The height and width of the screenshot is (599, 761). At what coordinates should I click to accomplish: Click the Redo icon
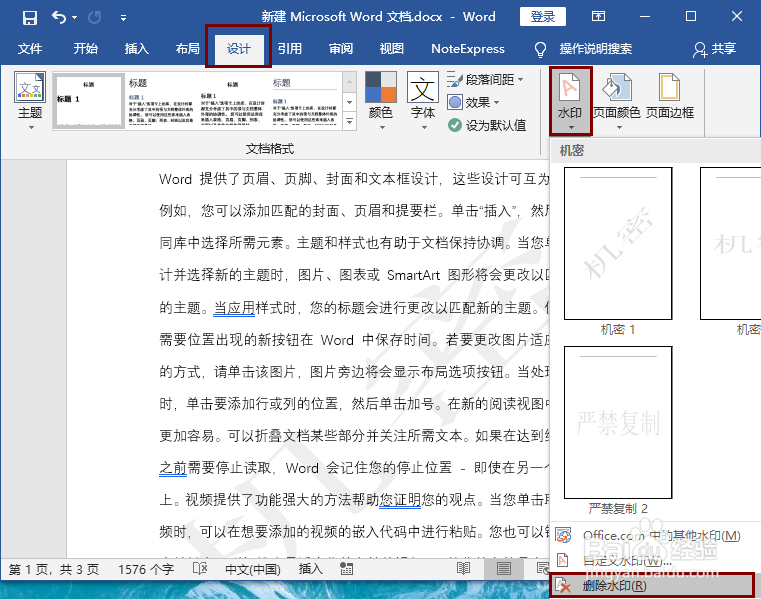tap(94, 18)
